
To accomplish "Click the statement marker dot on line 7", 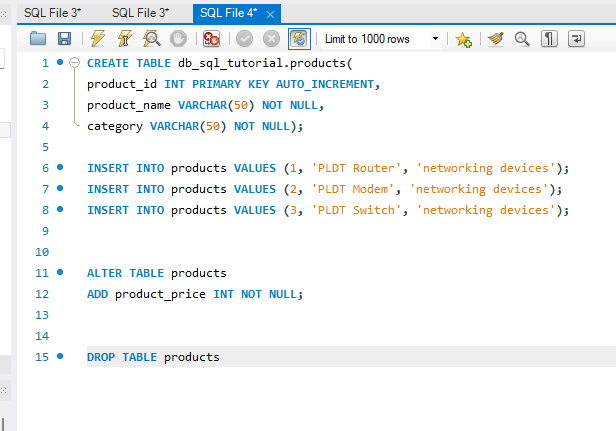I will click(x=60, y=188).
